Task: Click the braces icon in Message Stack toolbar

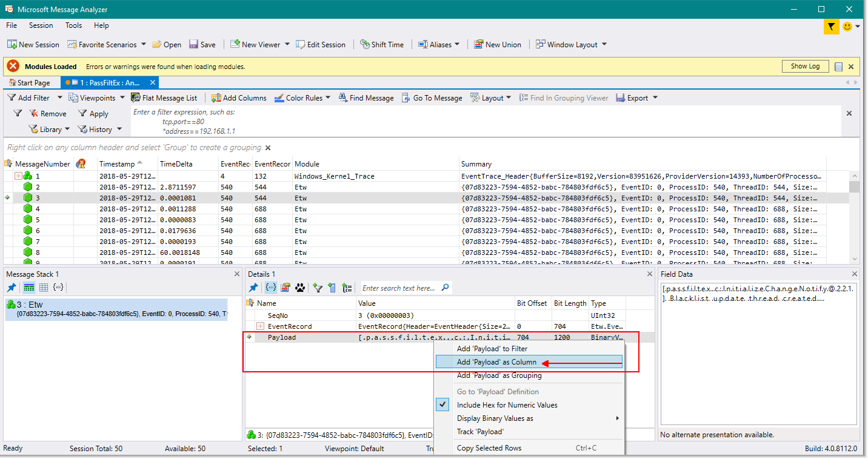Action: (58, 288)
